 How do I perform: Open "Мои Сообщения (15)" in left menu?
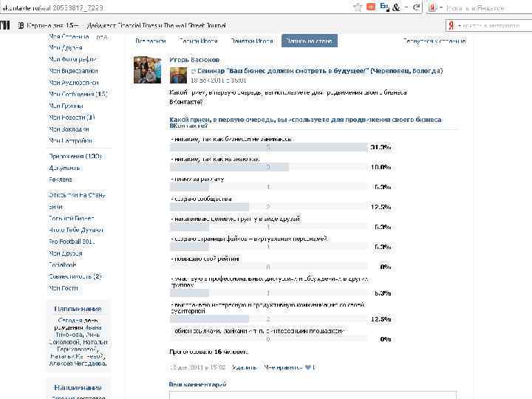point(78,94)
